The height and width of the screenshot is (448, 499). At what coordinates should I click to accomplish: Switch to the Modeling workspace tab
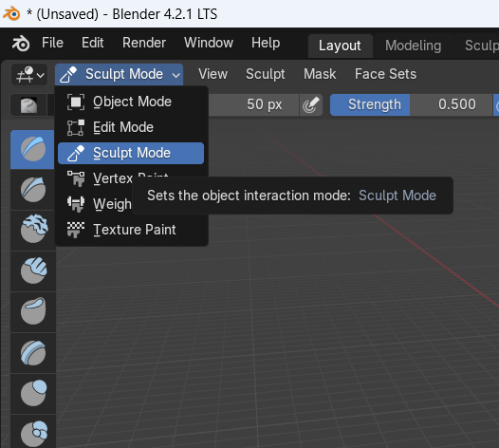point(413,46)
